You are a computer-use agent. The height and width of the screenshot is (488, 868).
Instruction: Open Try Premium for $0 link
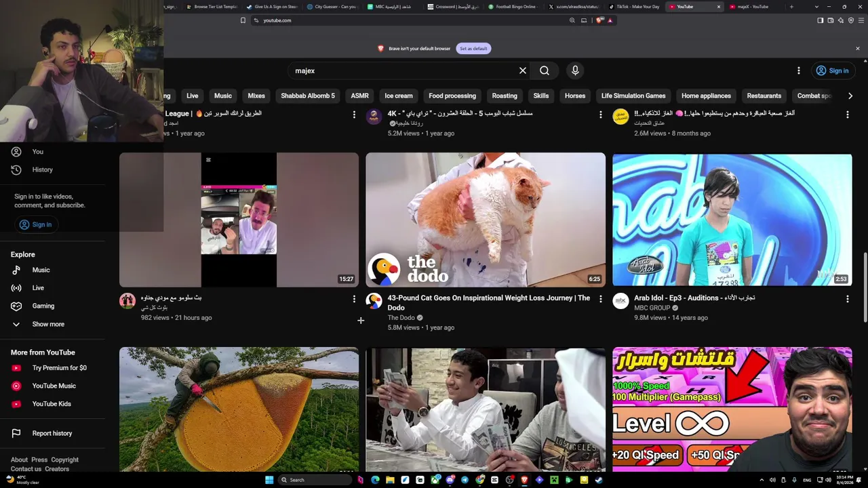coord(60,368)
